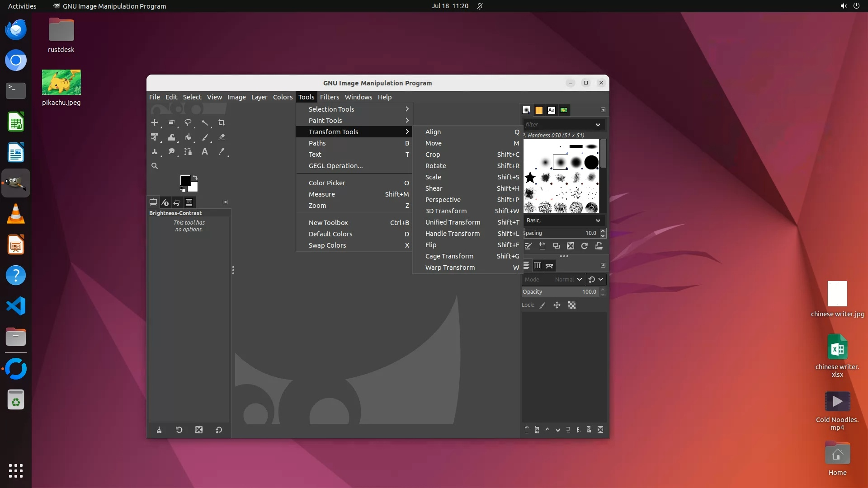The height and width of the screenshot is (488, 868).
Task: Expand the Basic brush tag dropdown
Action: click(598, 221)
